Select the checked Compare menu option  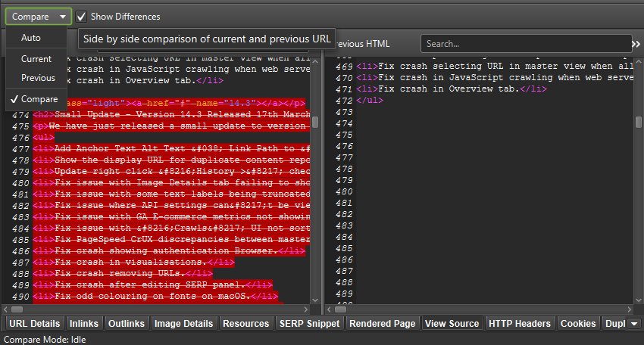click(36, 99)
